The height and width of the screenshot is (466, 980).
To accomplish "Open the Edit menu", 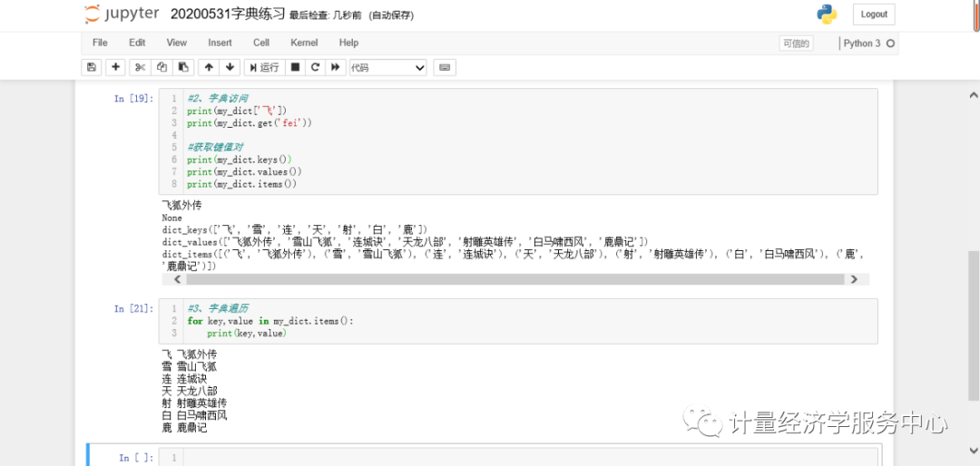I will pyautogui.click(x=137, y=43).
